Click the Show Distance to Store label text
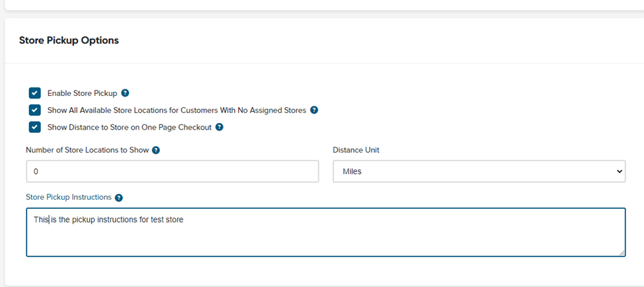 (x=129, y=128)
